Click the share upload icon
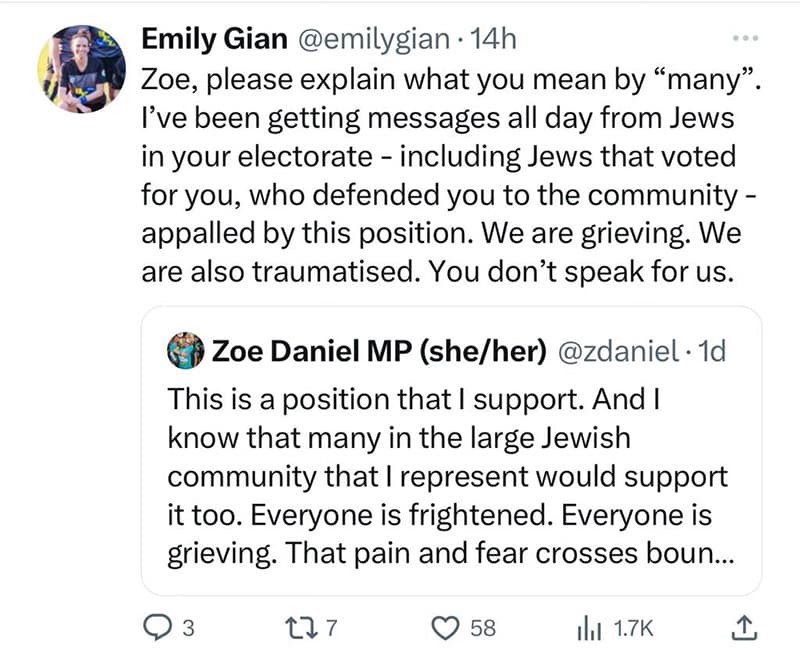The height and width of the screenshot is (659, 800). [x=744, y=627]
